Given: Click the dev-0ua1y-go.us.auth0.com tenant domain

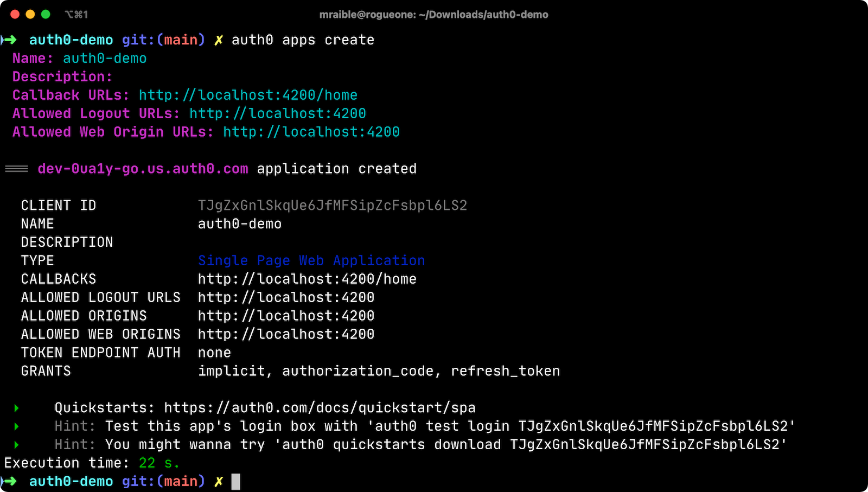Looking at the screenshot, I should point(143,169).
